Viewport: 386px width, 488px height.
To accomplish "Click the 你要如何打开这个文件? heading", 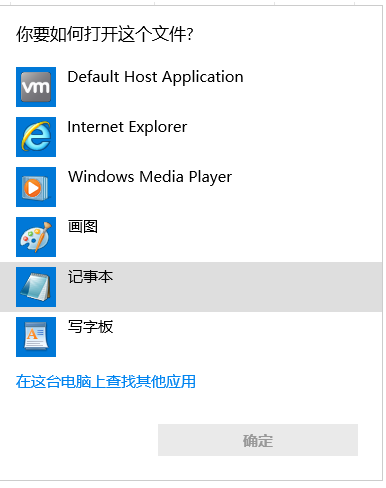I will coord(105,34).
